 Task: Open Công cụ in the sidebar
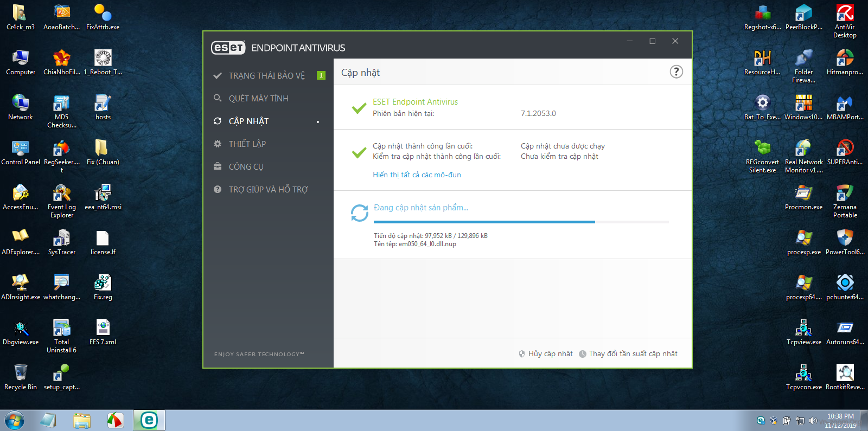[x=246, y=166]
